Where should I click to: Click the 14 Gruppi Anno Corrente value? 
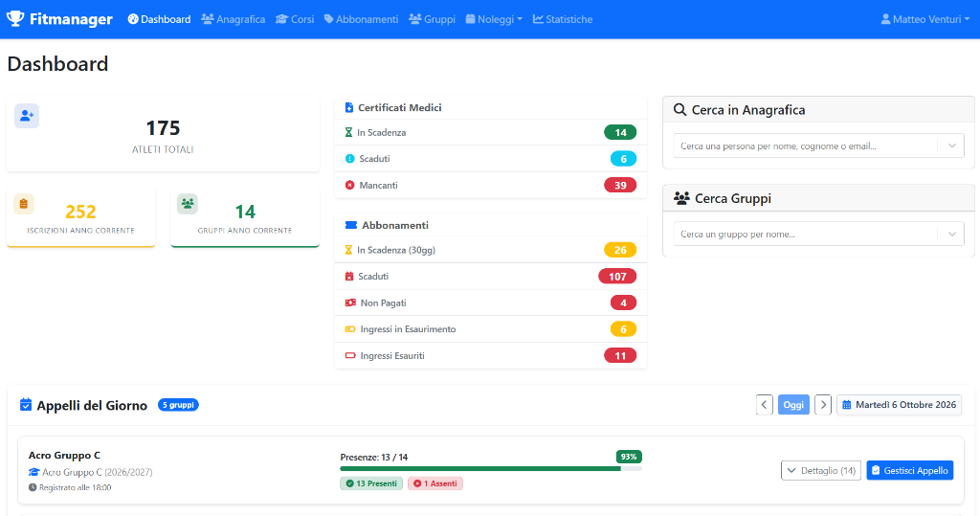click(x=245, y=212)
